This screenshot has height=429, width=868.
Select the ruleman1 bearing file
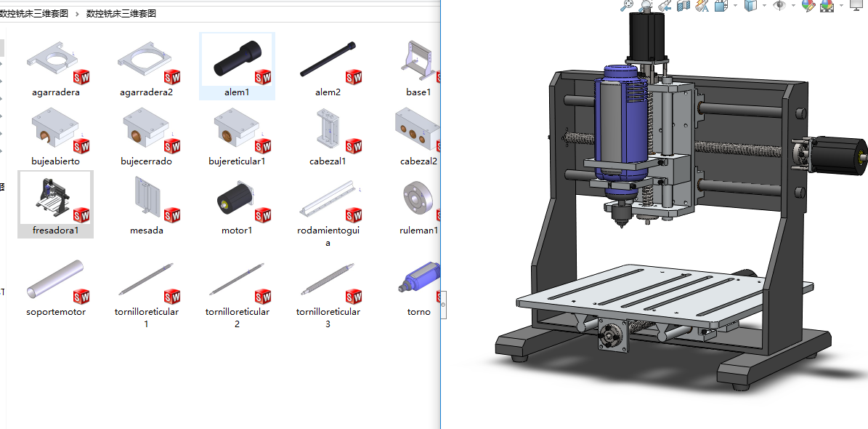click(418, 205)
